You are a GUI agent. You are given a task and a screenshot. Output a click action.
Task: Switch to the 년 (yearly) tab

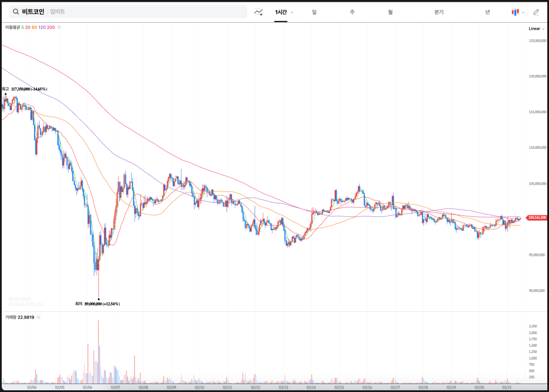point(488,12)
